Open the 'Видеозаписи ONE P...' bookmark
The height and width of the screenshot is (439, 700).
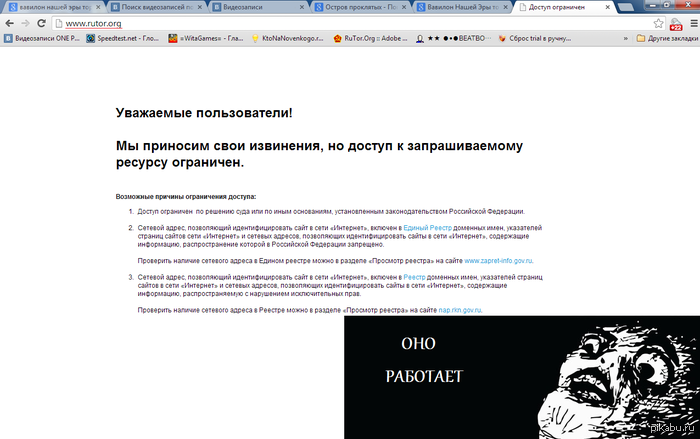[x=42, y=38]
